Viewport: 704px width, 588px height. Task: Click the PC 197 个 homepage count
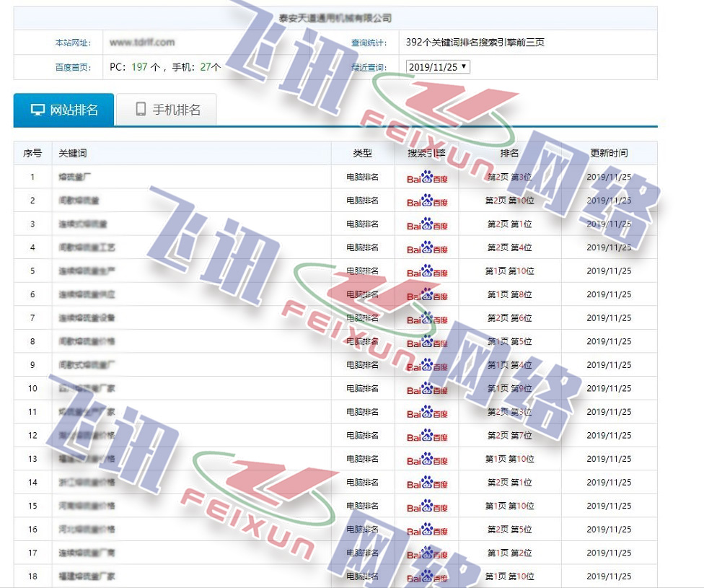click(x=135, y=67)
